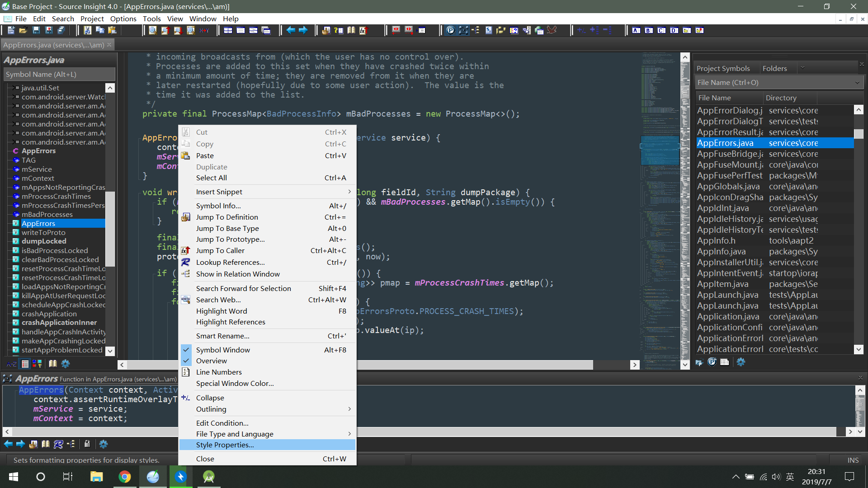Click the Symbol Name search field

(x=59, y=74)
